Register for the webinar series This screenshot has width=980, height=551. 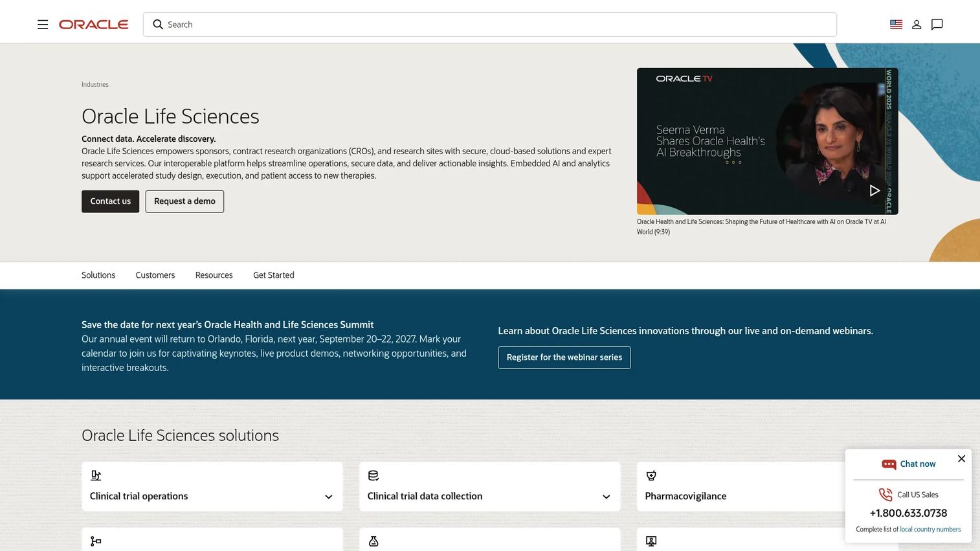(564, 357)
